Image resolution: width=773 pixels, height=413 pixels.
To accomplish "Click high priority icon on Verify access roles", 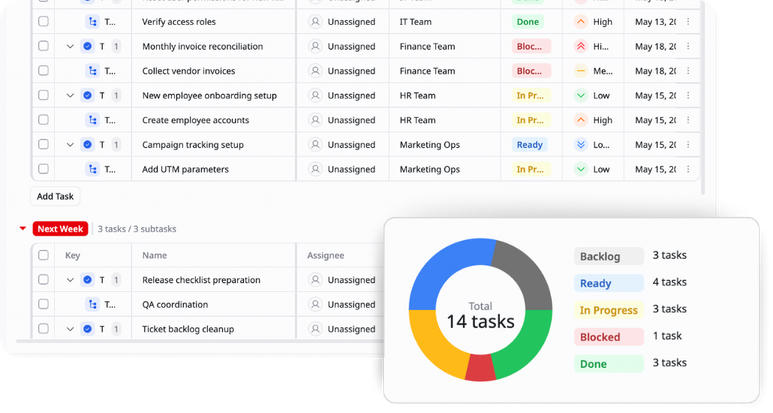I will [x=581, y=22].
